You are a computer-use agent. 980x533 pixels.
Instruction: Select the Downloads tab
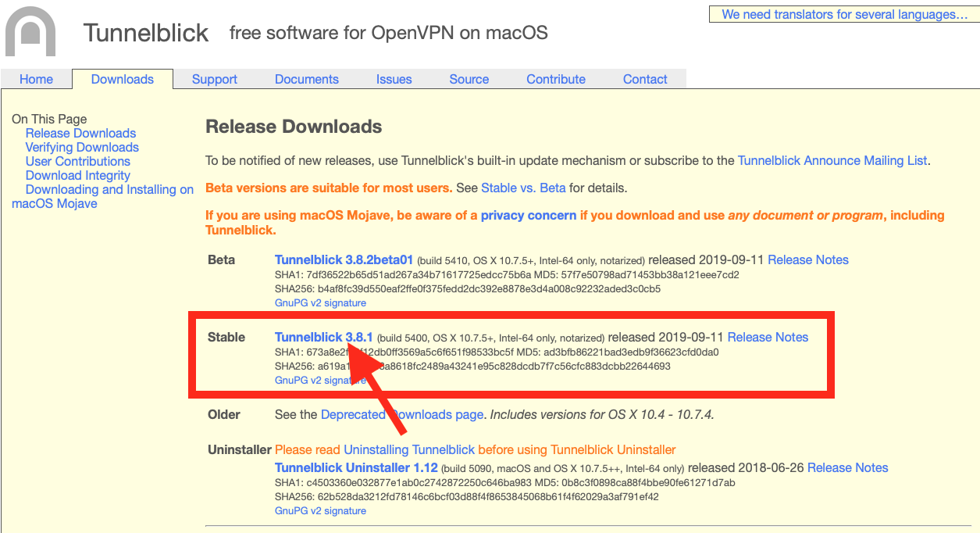click(x=123, y=79)
